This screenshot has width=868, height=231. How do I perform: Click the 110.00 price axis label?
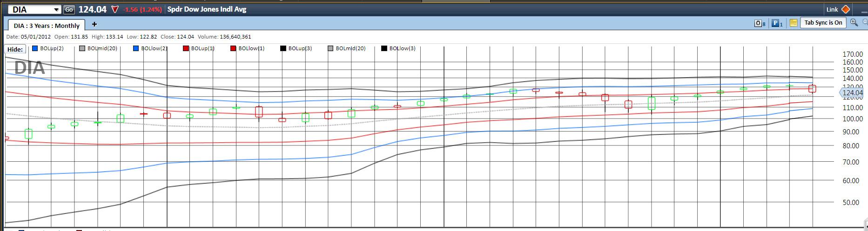coord(853,107)
